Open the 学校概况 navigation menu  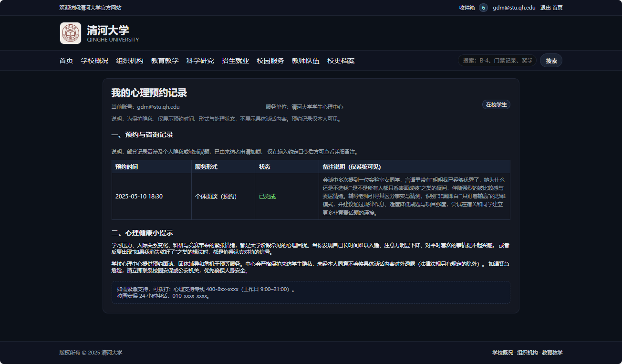(94, 61)
